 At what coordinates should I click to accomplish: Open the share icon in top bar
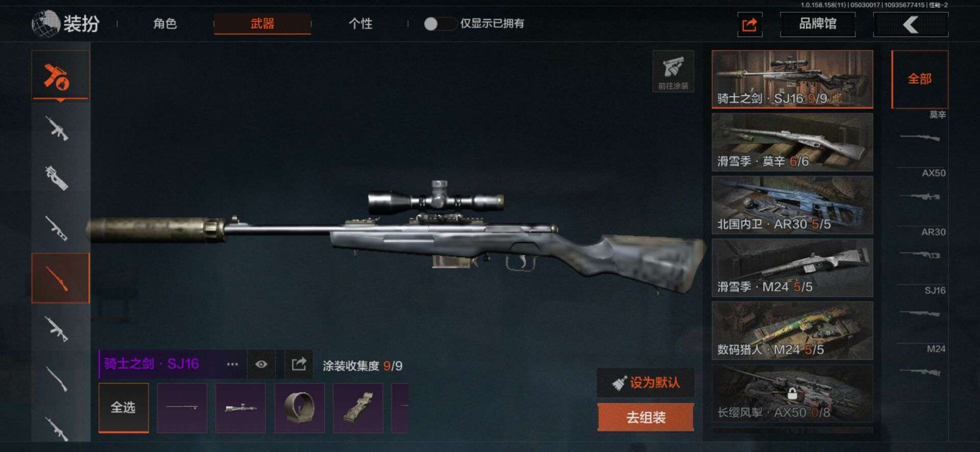click(x=749, y=24)
